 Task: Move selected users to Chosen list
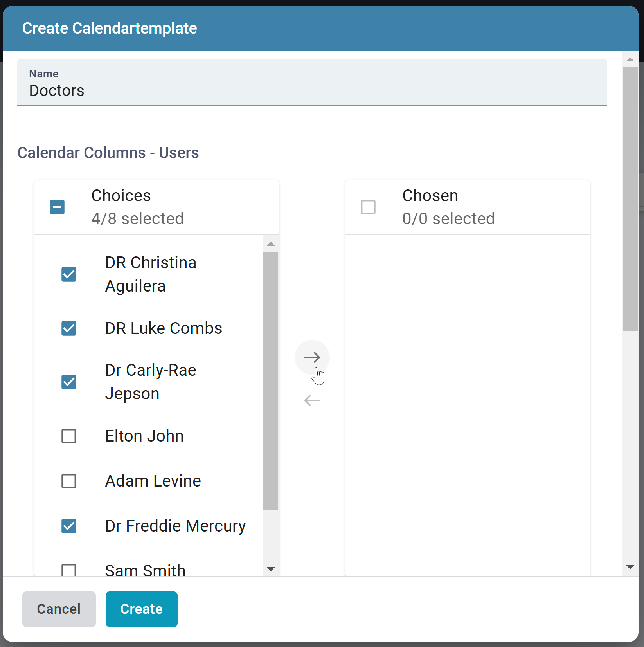click(312, 357)
